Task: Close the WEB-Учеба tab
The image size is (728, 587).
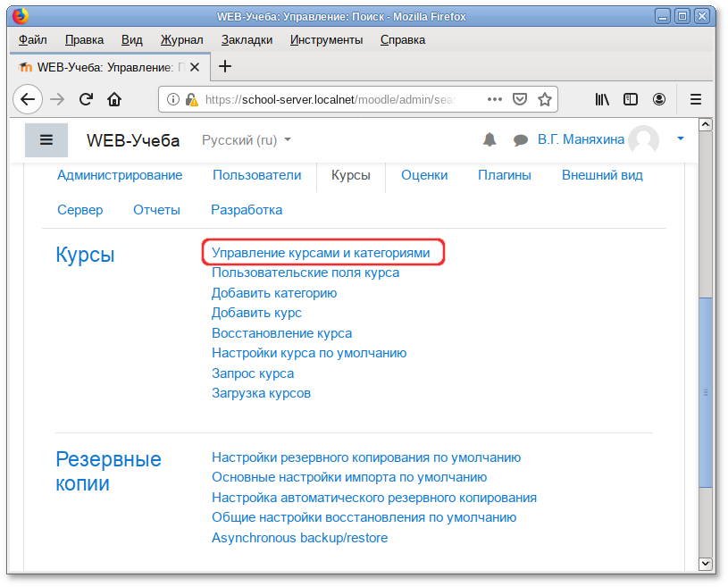Action: (195, 67)
